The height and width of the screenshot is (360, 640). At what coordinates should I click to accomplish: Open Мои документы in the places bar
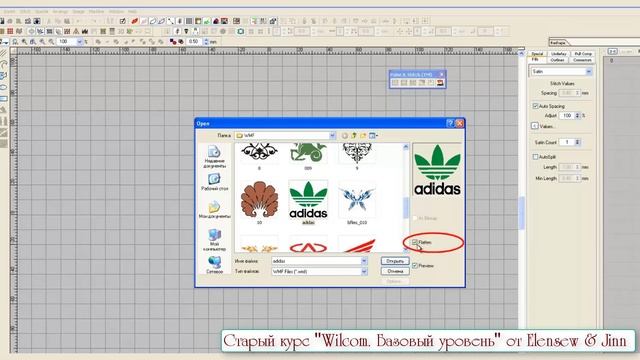214,210
